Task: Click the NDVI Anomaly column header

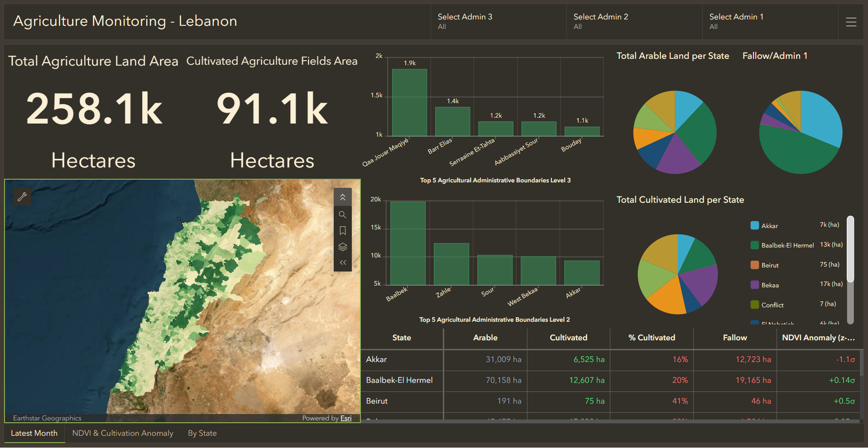Action: [x=819, y=338]
